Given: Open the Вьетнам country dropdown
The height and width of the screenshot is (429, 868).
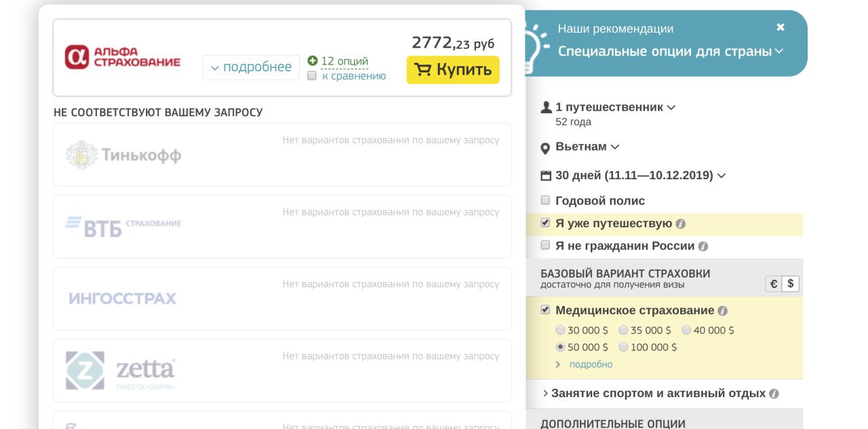Looking at the screenshot, I should pyautogui.click(x=587, y=147).
